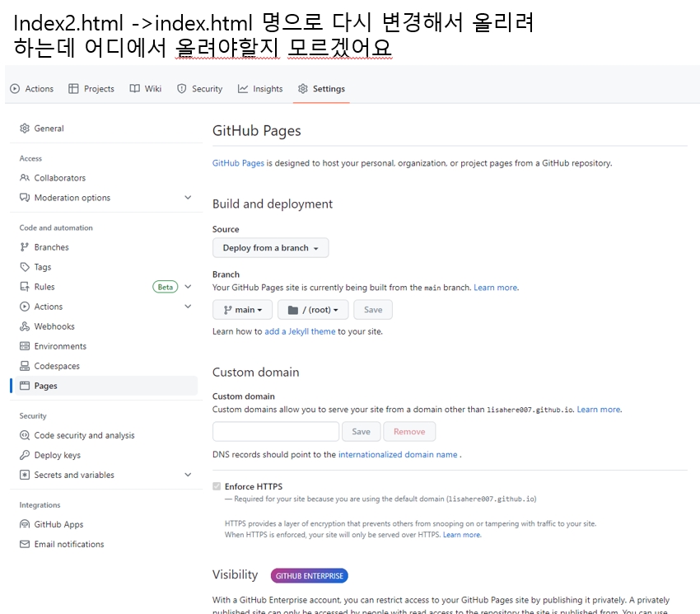Expand the Moderation options chevron
The image size is (700, 614).
click(x=188, y=198)
